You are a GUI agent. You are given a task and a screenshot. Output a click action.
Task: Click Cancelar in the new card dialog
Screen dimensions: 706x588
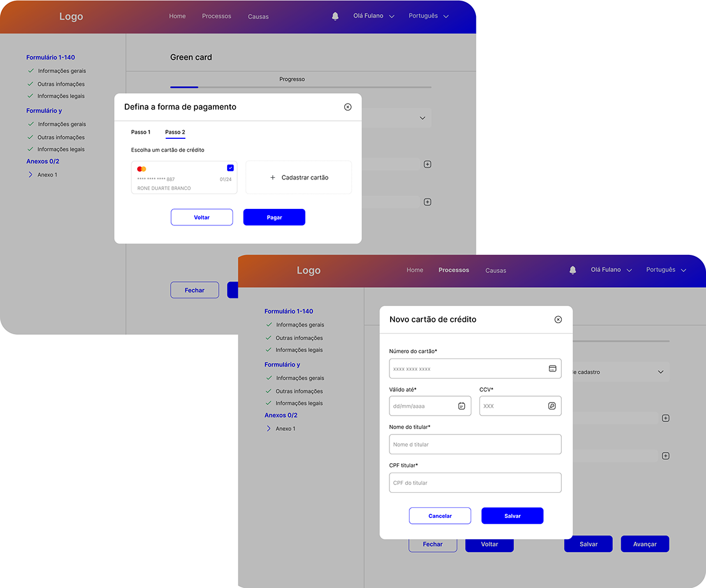pyautogui.click(x=440, y=516)
